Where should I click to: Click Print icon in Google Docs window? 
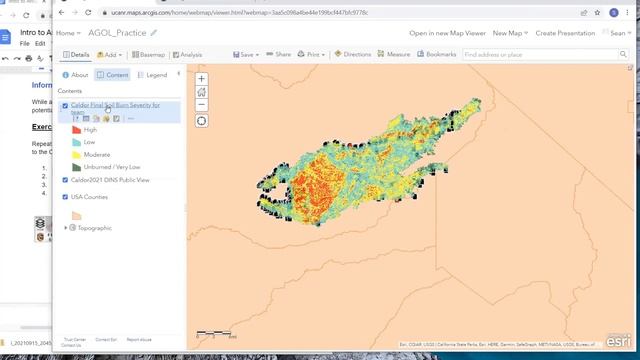point(29,59)
